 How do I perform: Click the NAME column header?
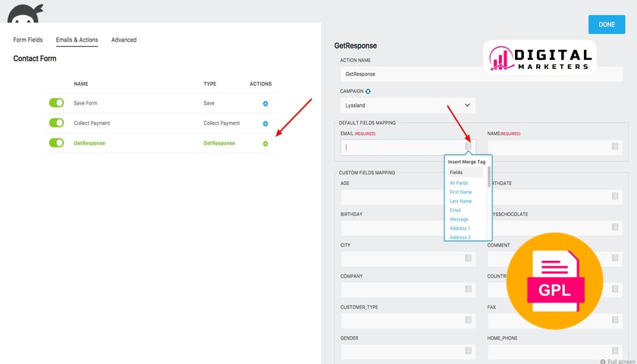click(x=81, y=84)
